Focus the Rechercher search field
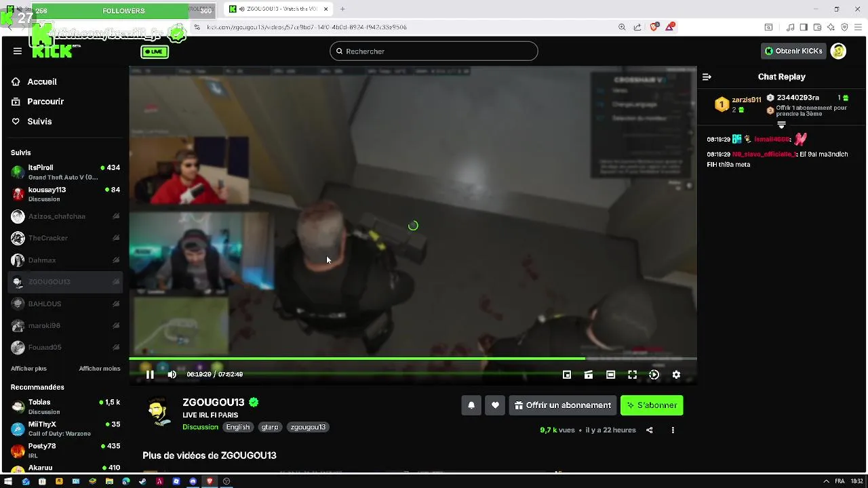868x488 pixels. pos(434,51)
